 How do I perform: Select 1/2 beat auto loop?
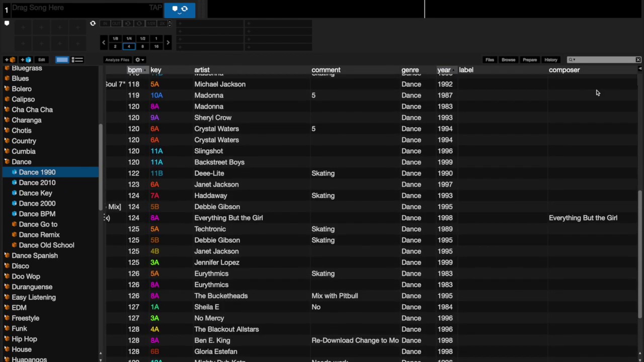[142, 38]
